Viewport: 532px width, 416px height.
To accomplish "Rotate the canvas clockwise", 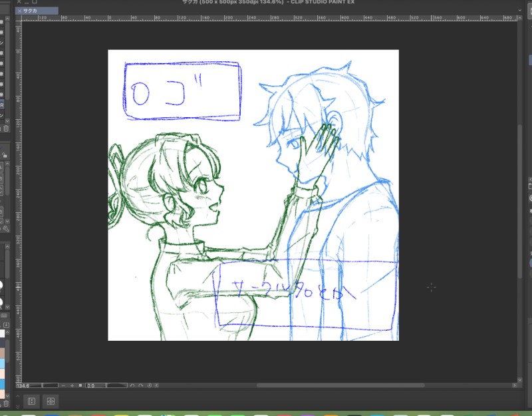I will click(x=141, y=385).
